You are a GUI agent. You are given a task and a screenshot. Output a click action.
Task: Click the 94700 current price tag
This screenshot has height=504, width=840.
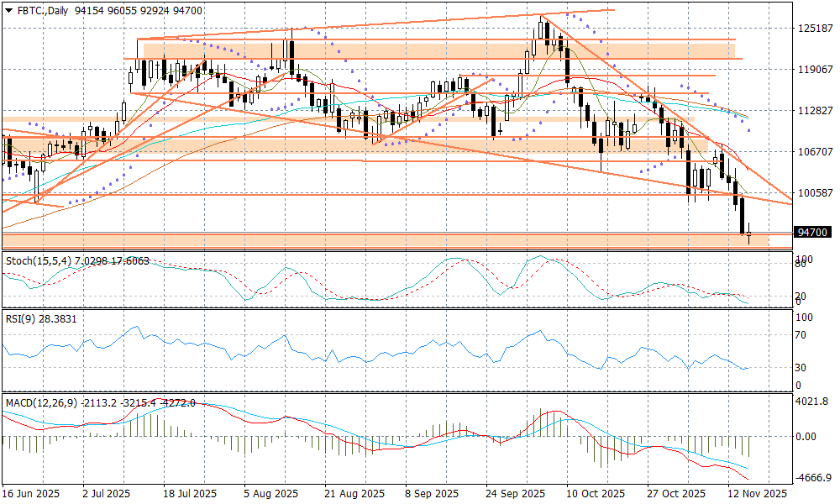coord(812,232)
